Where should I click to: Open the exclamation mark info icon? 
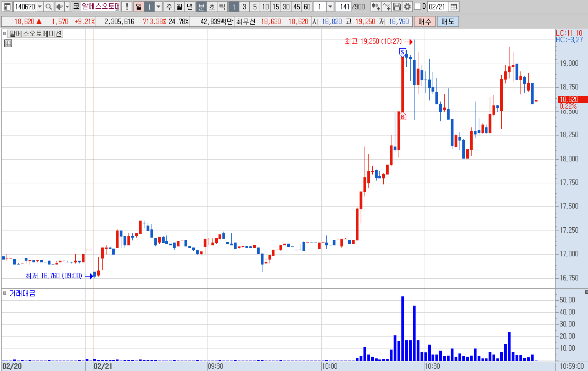pos(127,7)
